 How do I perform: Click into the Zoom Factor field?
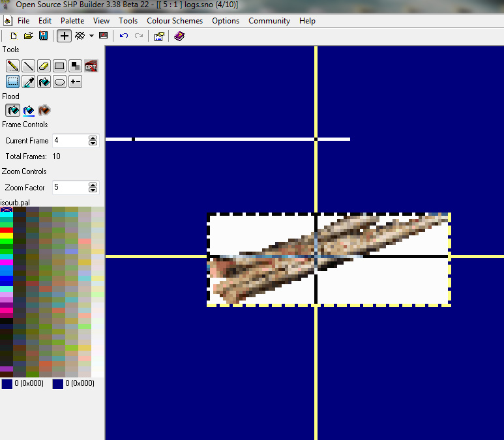(68, 188)
